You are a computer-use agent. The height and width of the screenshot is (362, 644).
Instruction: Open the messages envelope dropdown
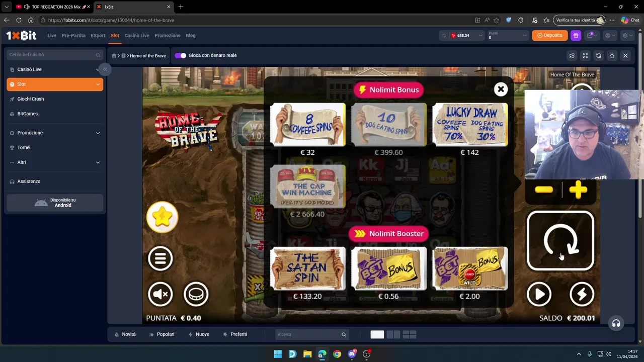pyautogui.click(x=592, y=35)
